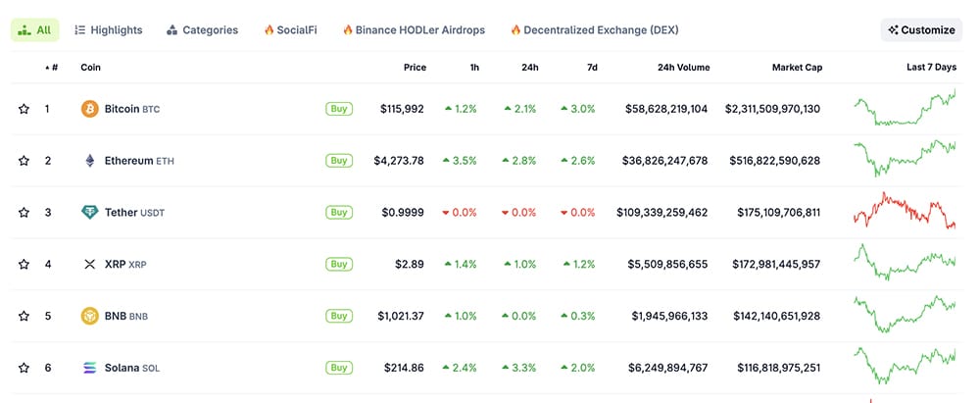Open Binance HODLer Airdrops filter
The height and width of the screenshot is (403, 980).
click(413, 30)
